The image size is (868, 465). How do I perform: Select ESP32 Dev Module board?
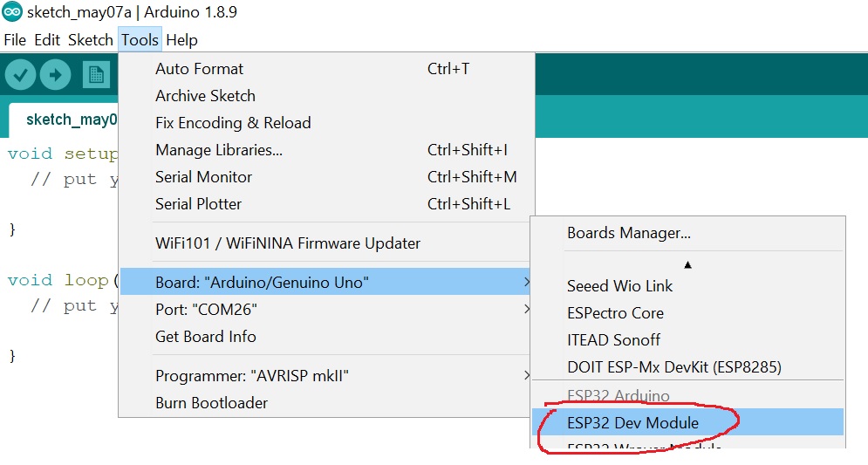tap(633, 423)
